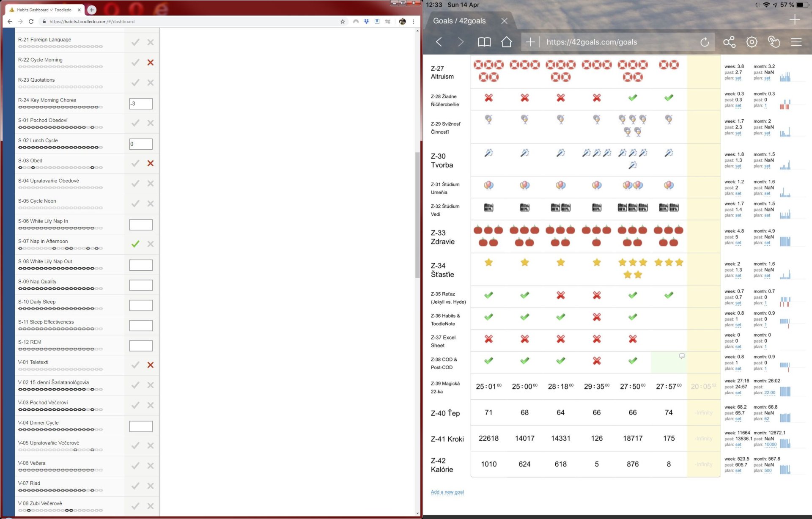Mark R-21 Foreign Language as done
Viewport: 812px width, 519px height.
[x=135, y=42]
